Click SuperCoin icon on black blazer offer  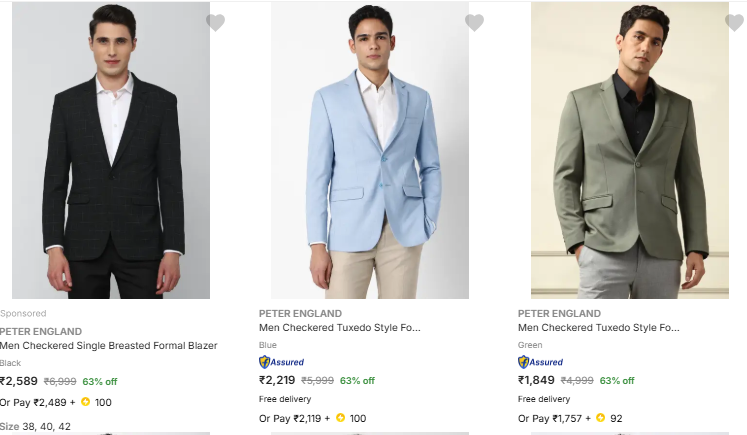click(x=86, y=402)
